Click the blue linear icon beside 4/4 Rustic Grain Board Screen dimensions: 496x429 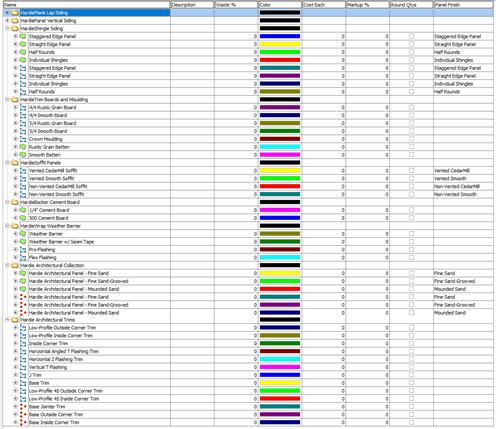pyautogui.click(x=23, y=108)
